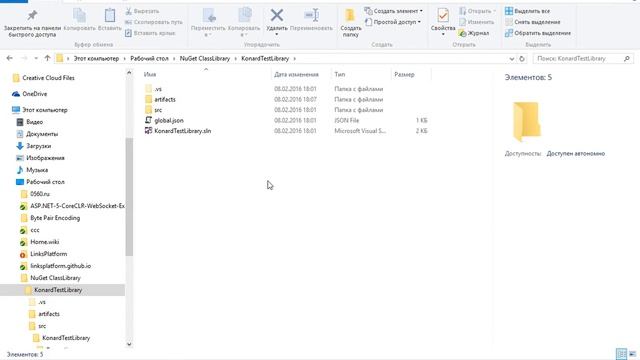Click the folder preview thumbnail
The height and width of the screenshot is (360, 640).
[x=527, y=122]
